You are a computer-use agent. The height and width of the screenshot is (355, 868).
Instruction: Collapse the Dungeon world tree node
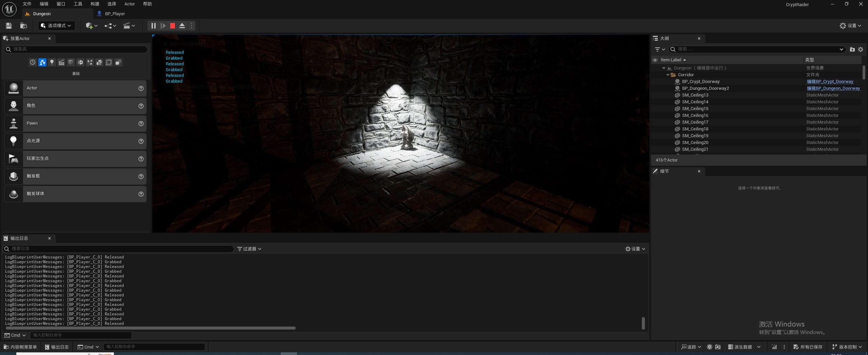[664, 68]
